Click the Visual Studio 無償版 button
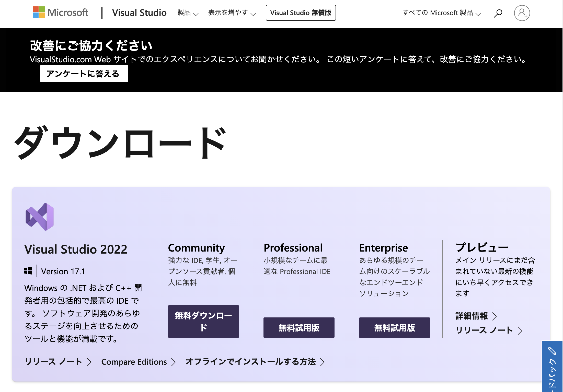 pos(301,13)
